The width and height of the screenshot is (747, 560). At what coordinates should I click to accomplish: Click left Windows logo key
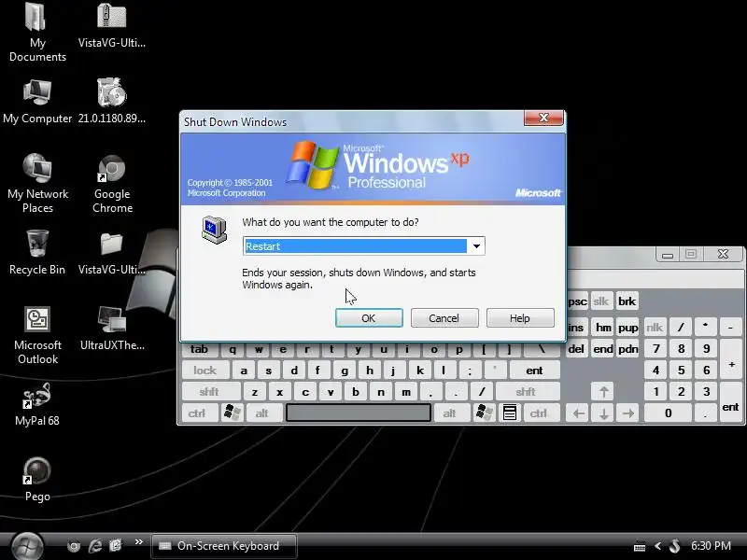tap(232, 413)
